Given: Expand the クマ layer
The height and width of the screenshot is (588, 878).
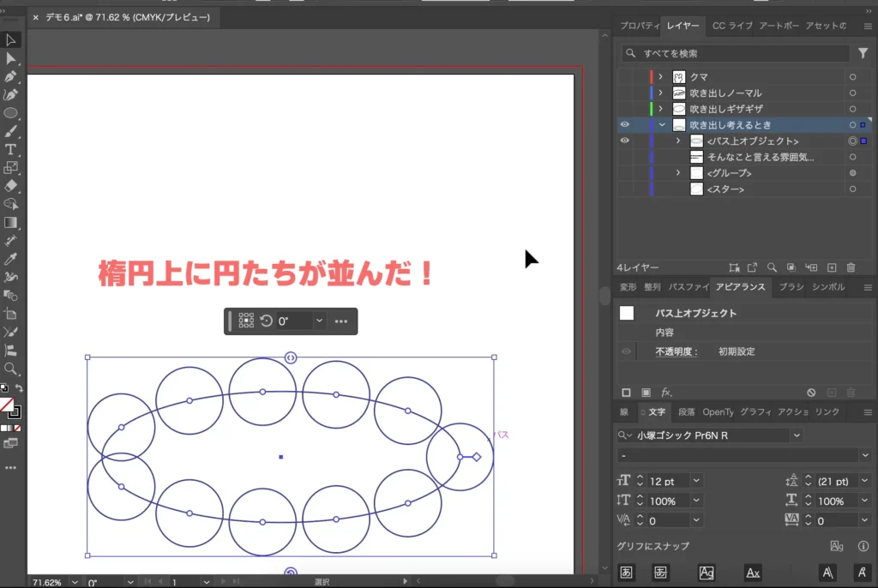Looking at the screenshot, I should (x=662, y=76).
